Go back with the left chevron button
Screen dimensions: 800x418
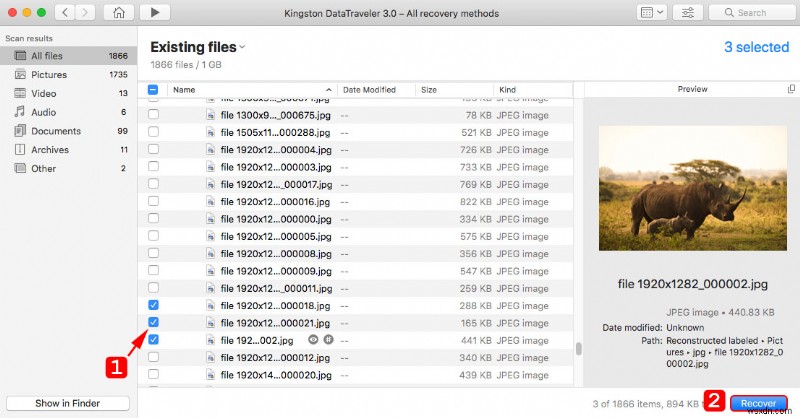click(65, 13)
